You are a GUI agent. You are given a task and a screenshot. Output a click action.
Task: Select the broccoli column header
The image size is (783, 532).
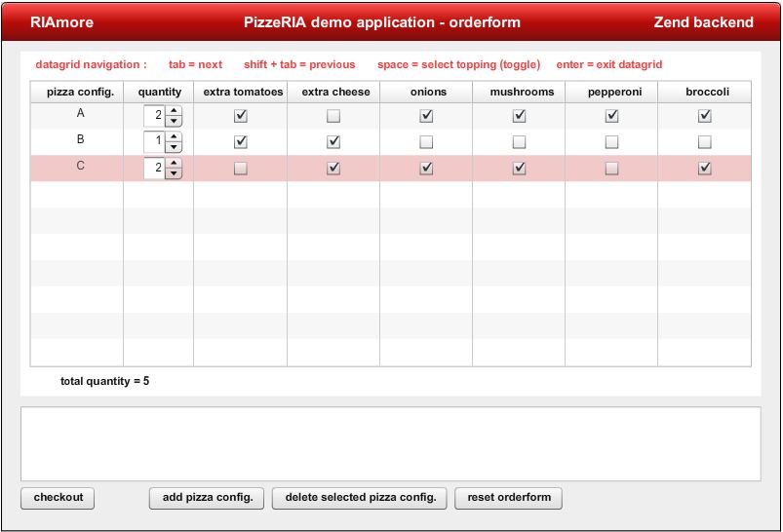705,92
